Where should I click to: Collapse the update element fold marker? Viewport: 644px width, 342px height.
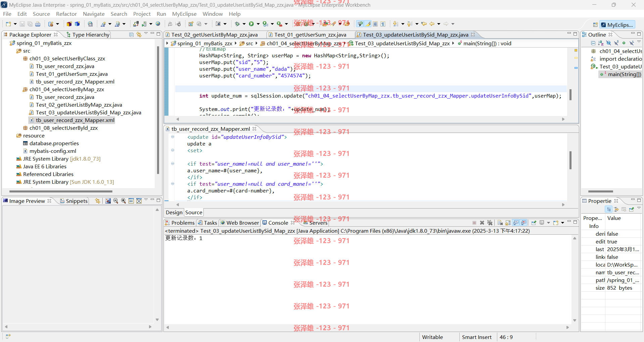pyautogui.click(x=172, y=137)
